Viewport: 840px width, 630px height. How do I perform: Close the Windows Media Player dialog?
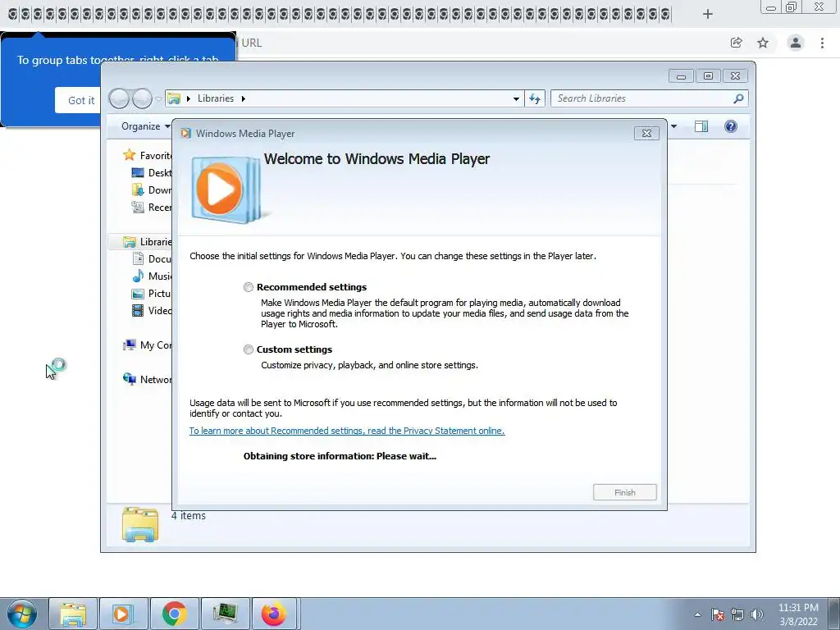(646, 134)
